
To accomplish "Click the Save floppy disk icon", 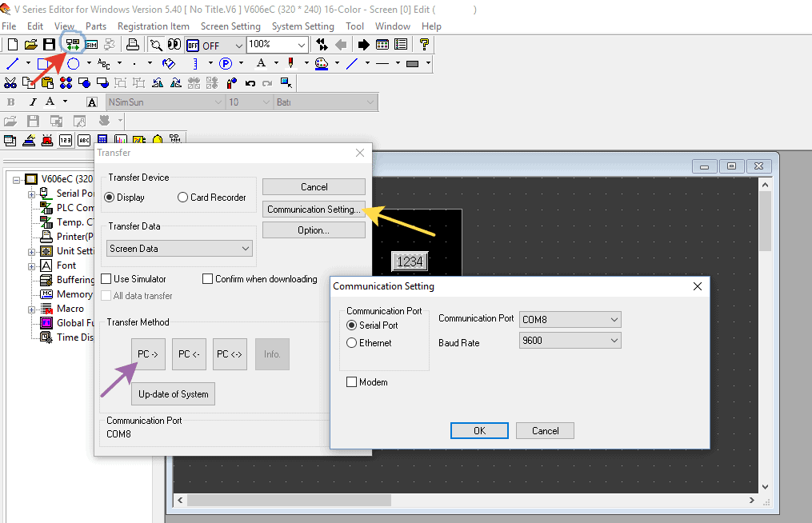I will coord(50,45).
